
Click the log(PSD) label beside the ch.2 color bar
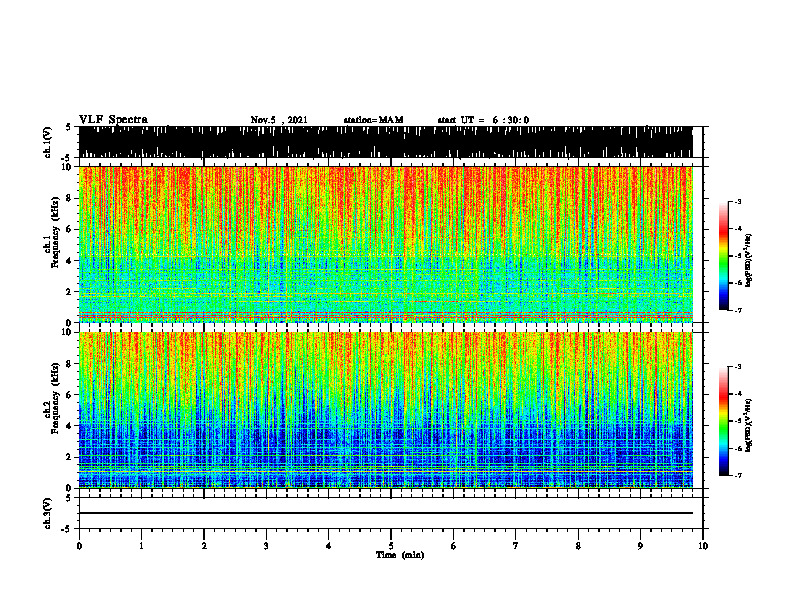tap(749, 425)
